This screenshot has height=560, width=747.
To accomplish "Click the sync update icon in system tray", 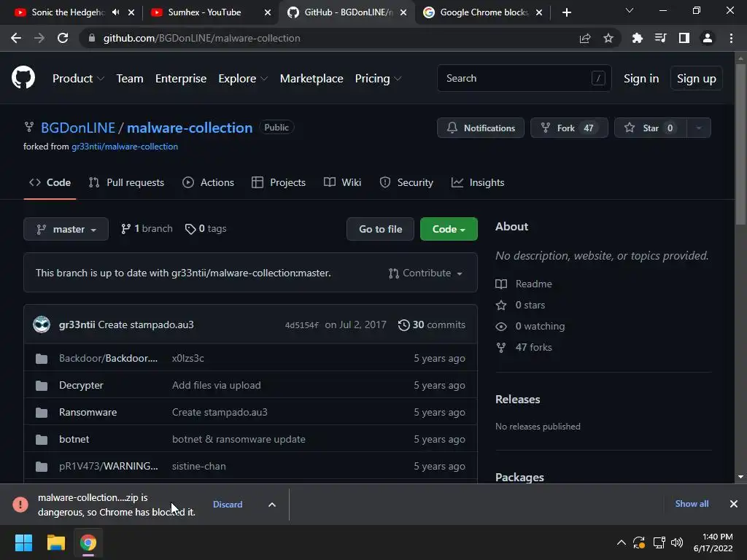I will 639,542.
